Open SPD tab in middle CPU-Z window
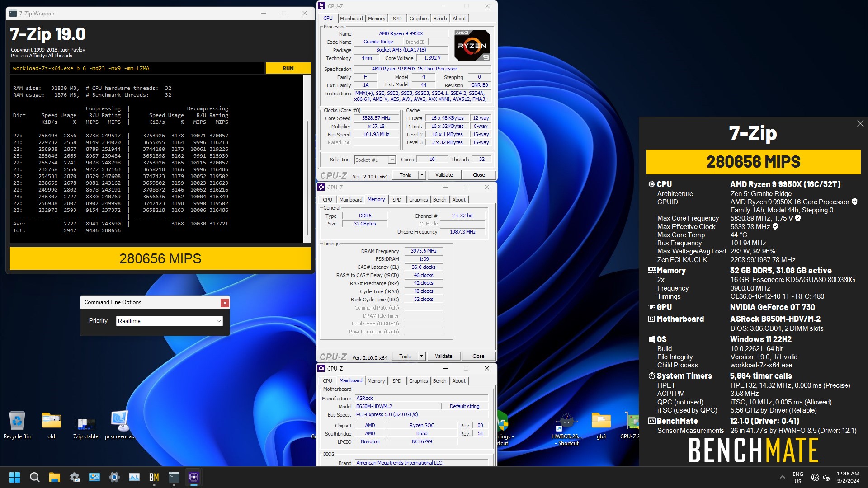Screen dimensions: 868x488 click(x=396, y=200)
